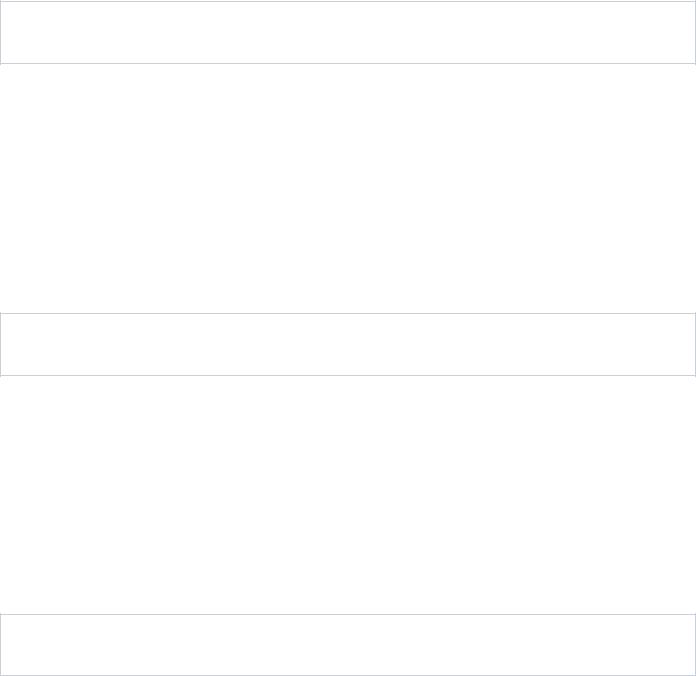696x676 pixels.
Task: Click the empty bordered box at bottom
Action: point(348,645)
